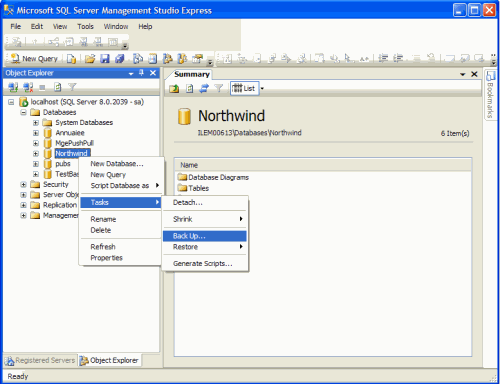The image size is (500, 384).
Task: Open the Edit menu
Action: coord(37,27)
